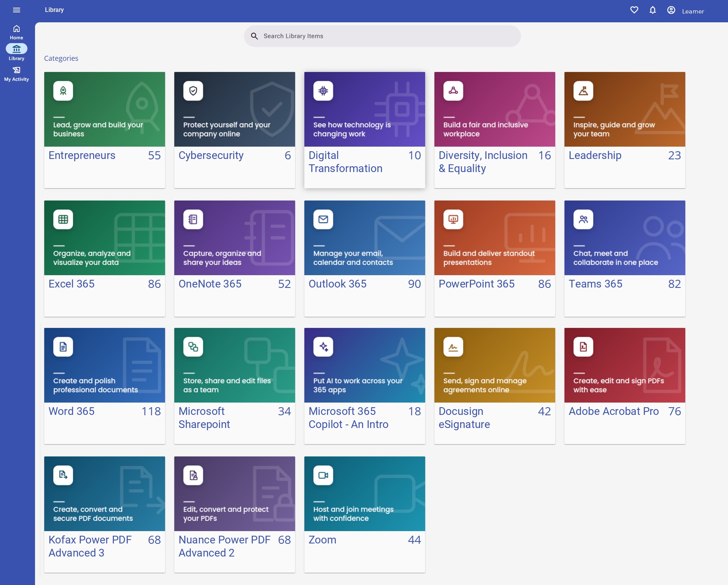Click the video camera icon on Zoom card

point(323,475)
